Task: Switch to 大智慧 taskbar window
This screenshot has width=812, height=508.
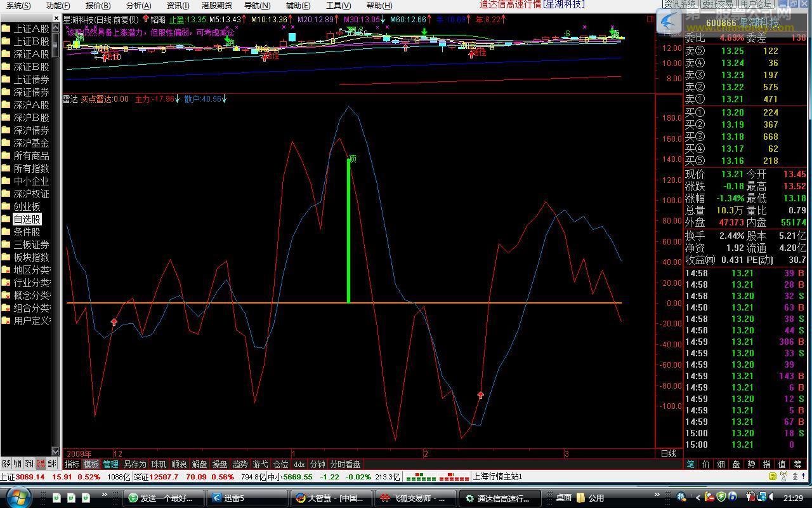Action: (x=330, y=498)
